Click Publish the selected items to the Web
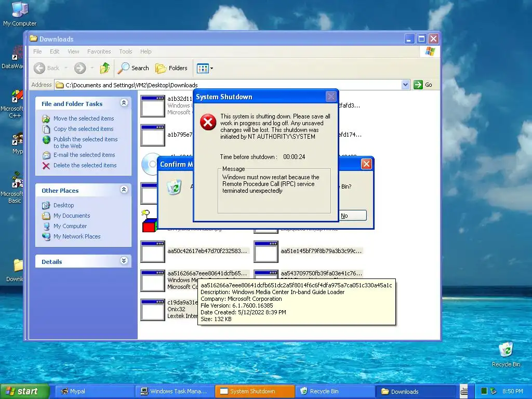532x399 pixels. 86,142
